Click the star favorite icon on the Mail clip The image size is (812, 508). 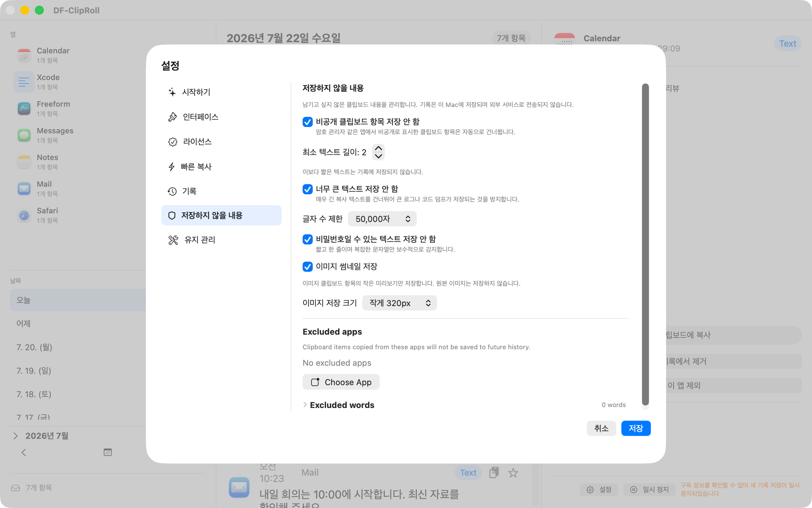point(513,473)
